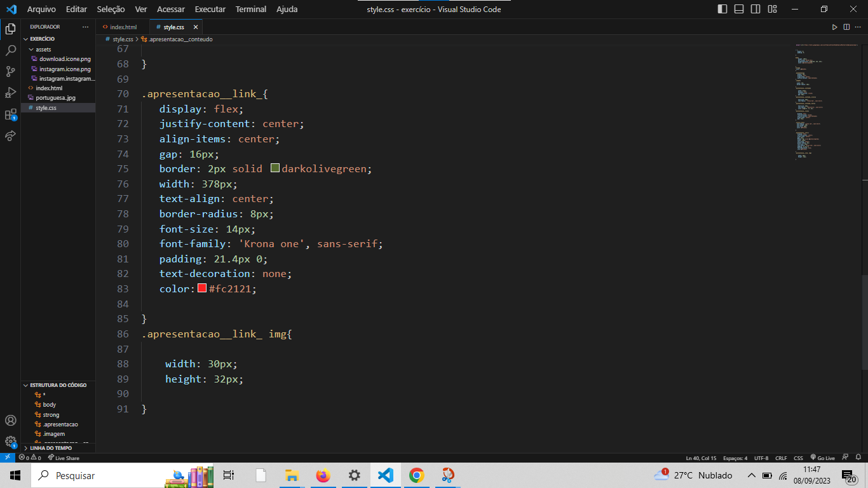Change encoding via UTF-8 status item
This screenshot has height=488, width=868.
(761, 457)
